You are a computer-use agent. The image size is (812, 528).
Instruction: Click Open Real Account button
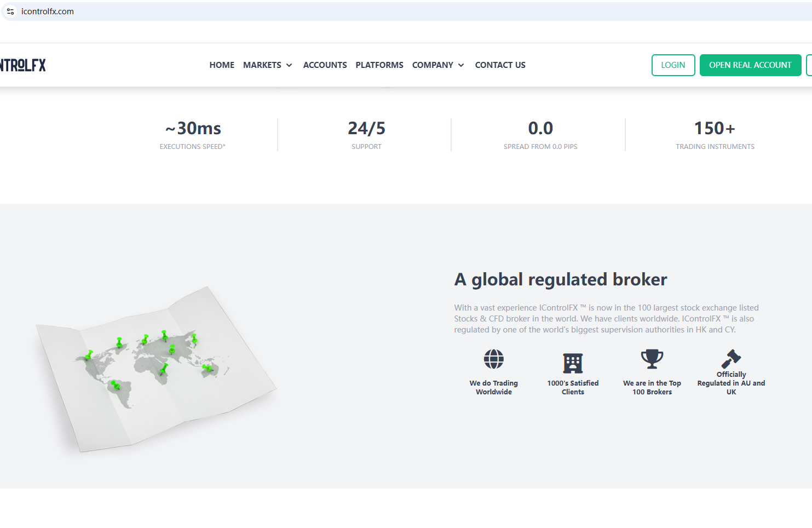coord(751,65)
